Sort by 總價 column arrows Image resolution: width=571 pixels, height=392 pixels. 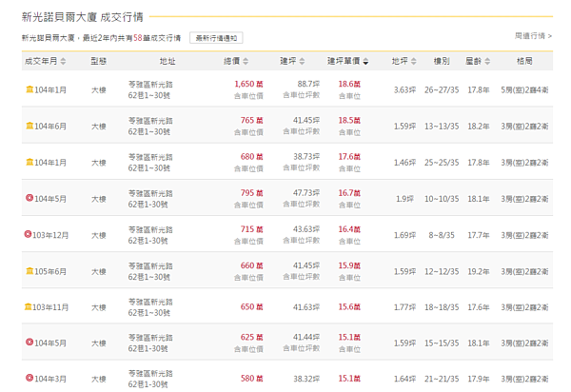coord(246,61)
